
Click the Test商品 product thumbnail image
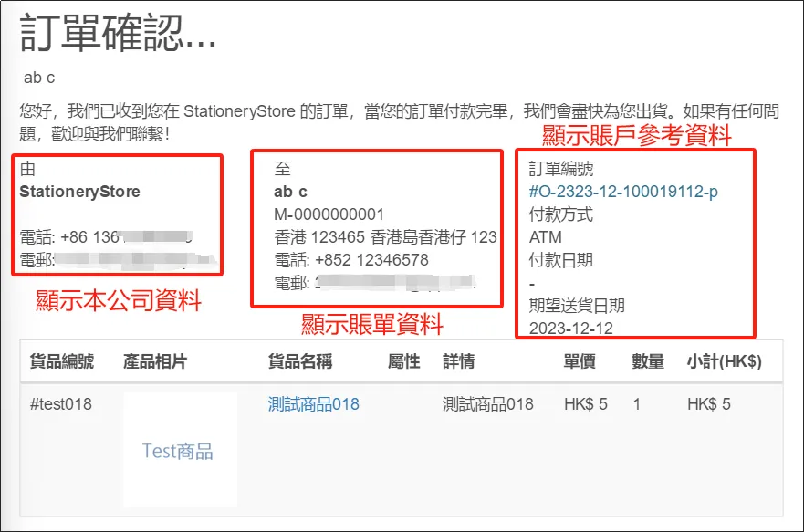(180, 450)
